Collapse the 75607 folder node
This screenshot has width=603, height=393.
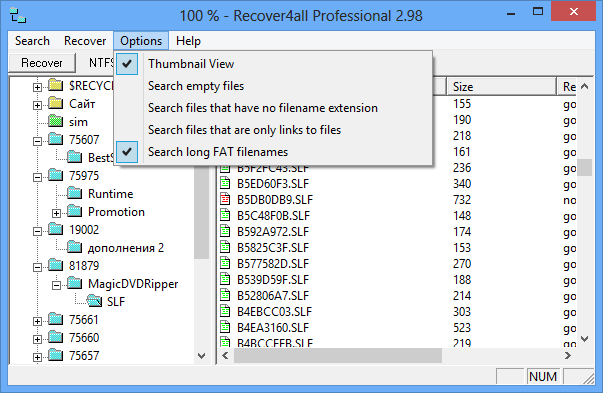coord(37,141)
